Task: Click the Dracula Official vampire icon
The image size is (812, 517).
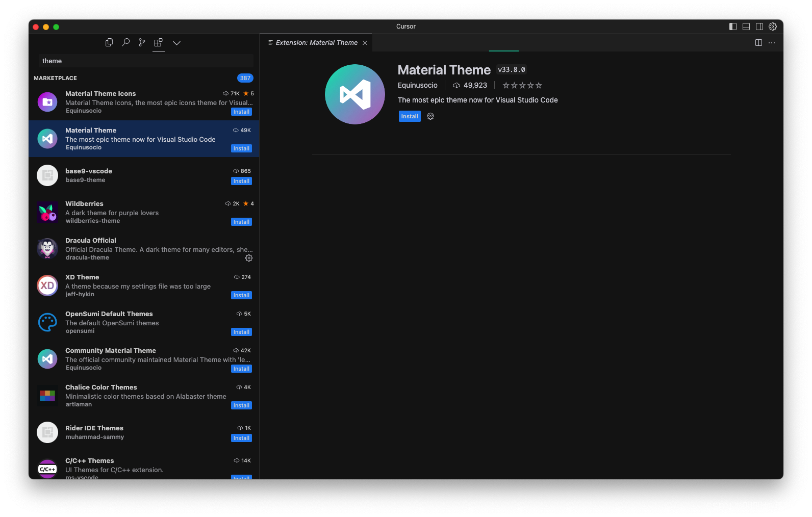Action: pyautogui.click(x=47, y=249)
